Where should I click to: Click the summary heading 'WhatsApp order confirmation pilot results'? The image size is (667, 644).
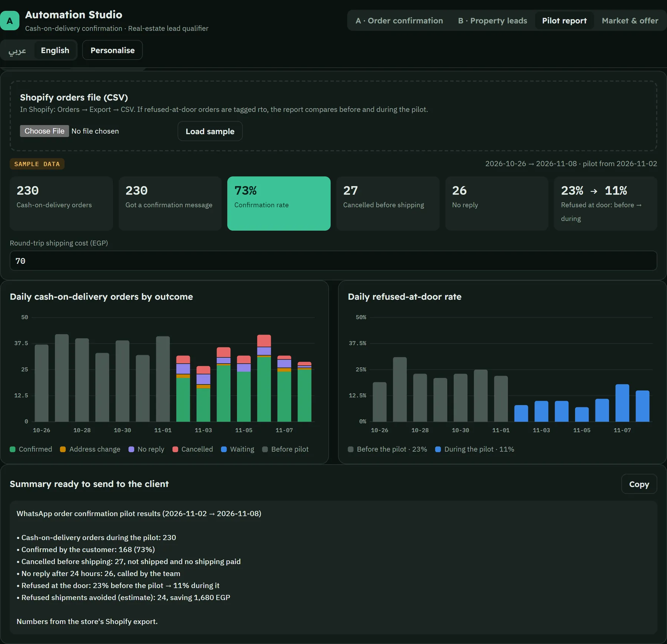point(89,514)
